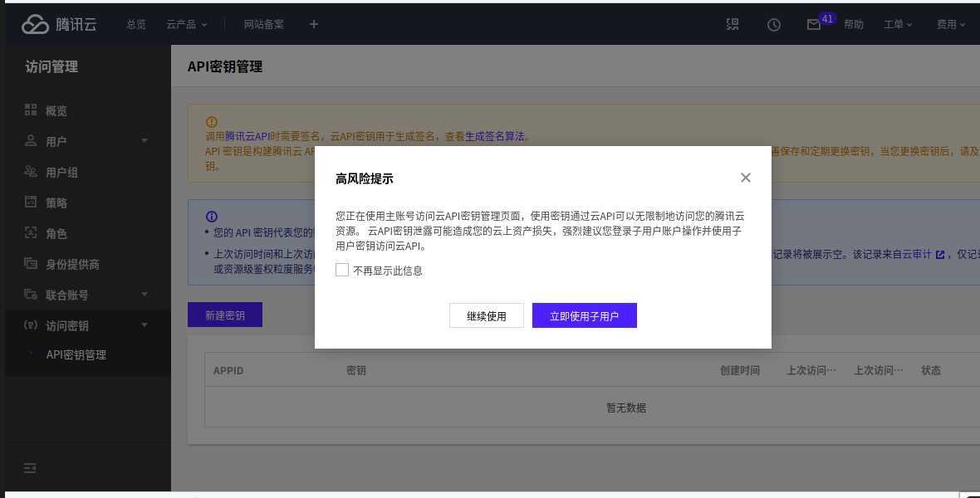
Task: Click the 立即使用子用户 button
Action: tap(585, 315)
